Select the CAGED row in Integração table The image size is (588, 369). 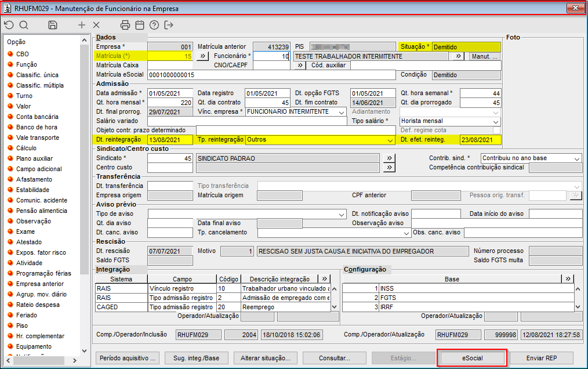tap(213, 307)
